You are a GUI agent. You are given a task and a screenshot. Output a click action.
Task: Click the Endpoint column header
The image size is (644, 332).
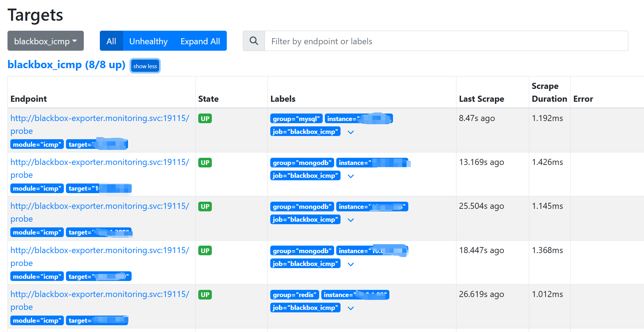click(29, 99)
